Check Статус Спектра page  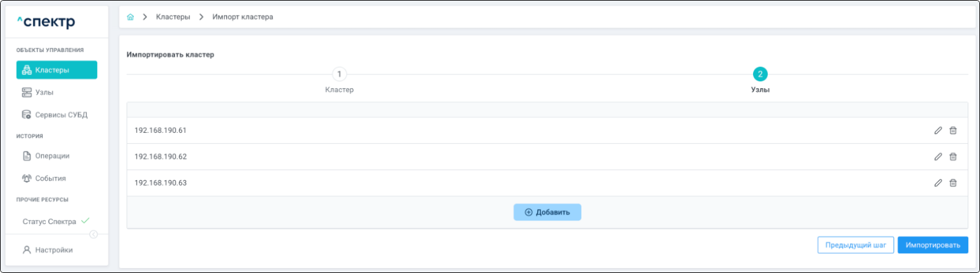click(x=50, y=222)
